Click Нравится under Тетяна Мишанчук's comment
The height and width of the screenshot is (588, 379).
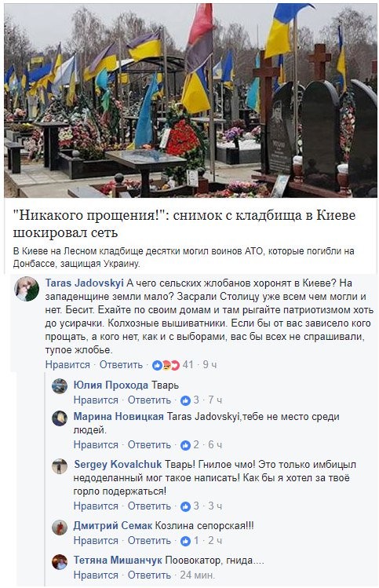[x=96, y=575]
